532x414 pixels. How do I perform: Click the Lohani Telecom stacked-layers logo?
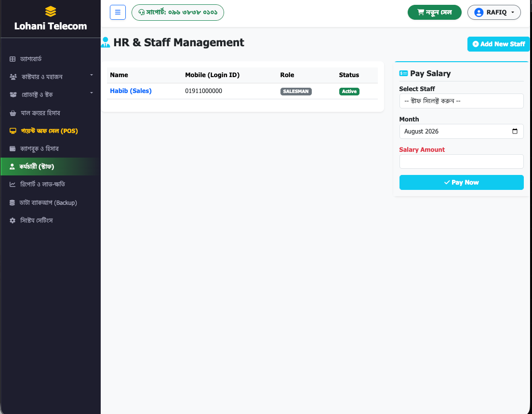tap(51, 12)
